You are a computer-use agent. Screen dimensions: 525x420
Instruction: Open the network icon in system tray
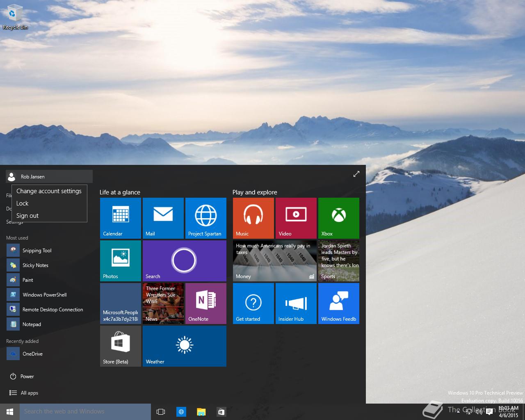tap(468, 412)
